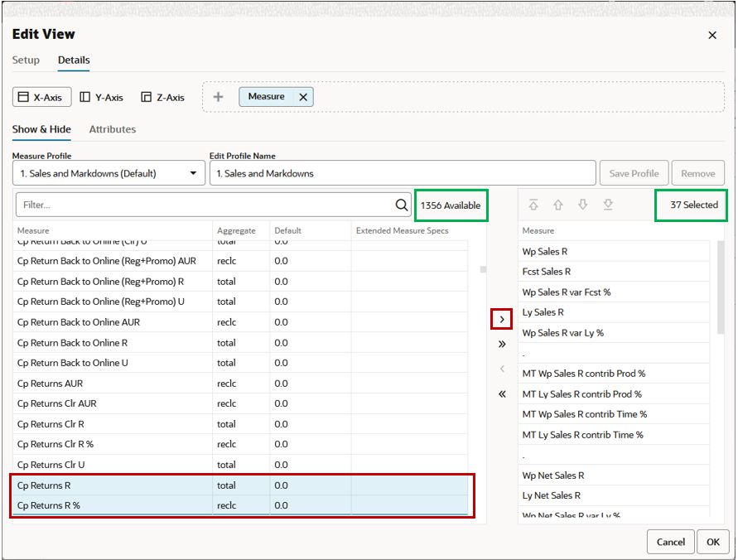
Task: Click the Save Profile button
Action: (x=634, y=173)
